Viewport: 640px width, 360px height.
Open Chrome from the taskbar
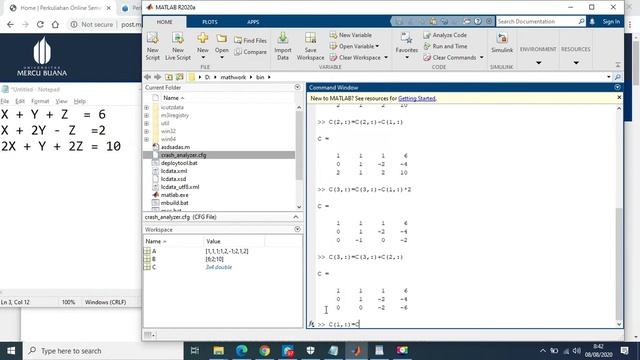(x=264, y=351)
